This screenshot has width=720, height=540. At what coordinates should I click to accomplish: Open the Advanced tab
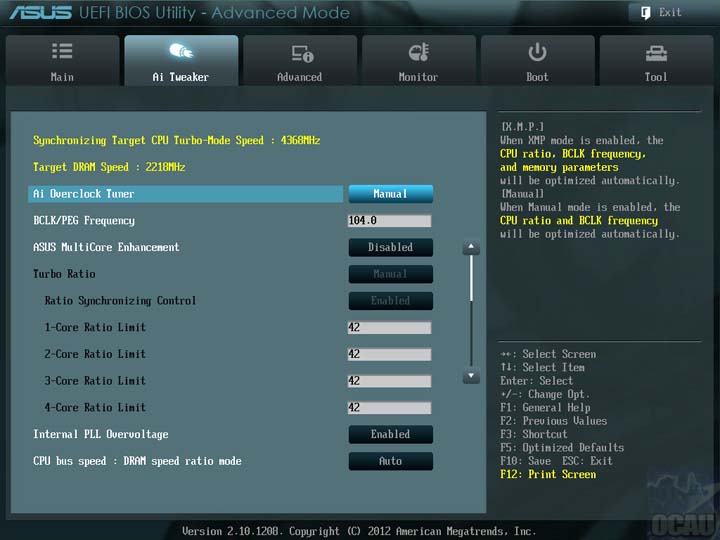pyautogui.click(x=300, y=60)
